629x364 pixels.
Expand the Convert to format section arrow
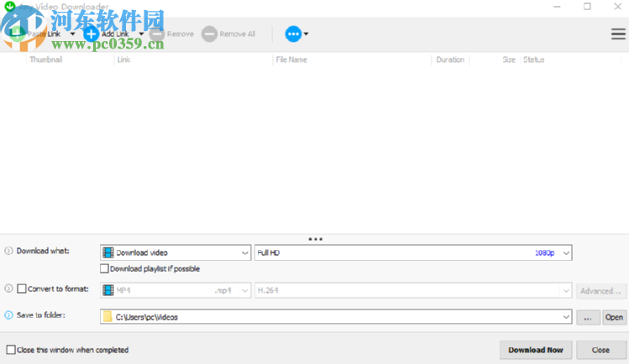[x=8, y=289]
